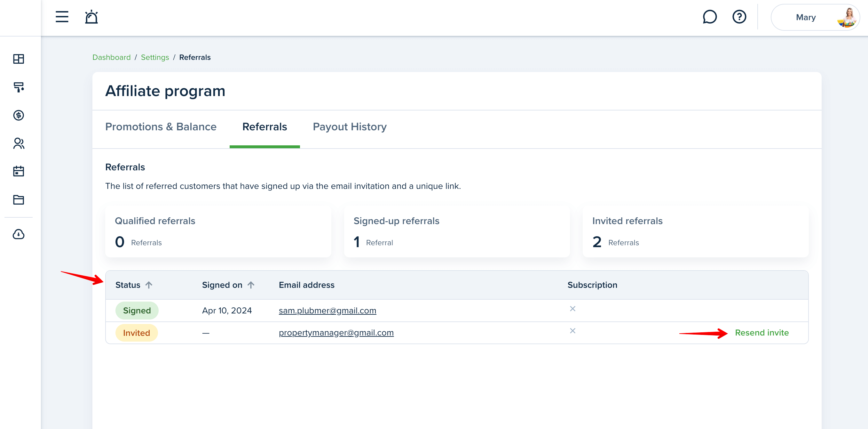This screenshot has height=429, width=868.
Task: Click Mary's profile avatar
Action: (x=848, y=18)
